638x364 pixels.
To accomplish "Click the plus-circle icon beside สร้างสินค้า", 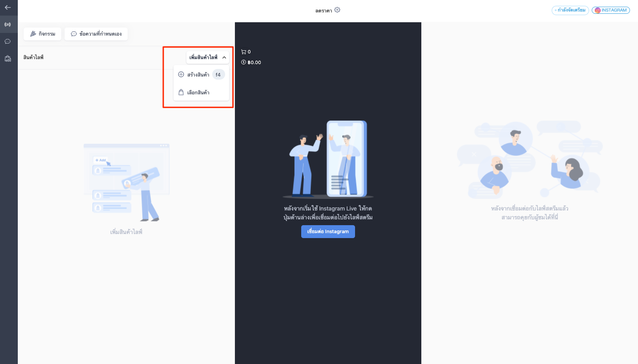I will (x=181, y=74).
